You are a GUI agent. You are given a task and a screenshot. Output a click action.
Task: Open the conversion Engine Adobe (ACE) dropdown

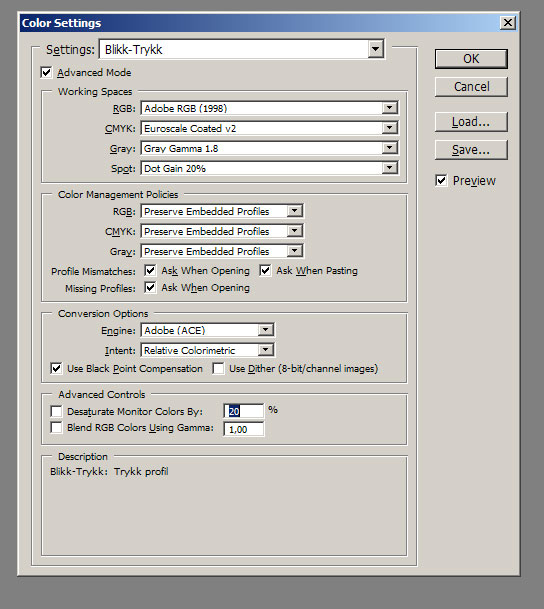(207, 330)
